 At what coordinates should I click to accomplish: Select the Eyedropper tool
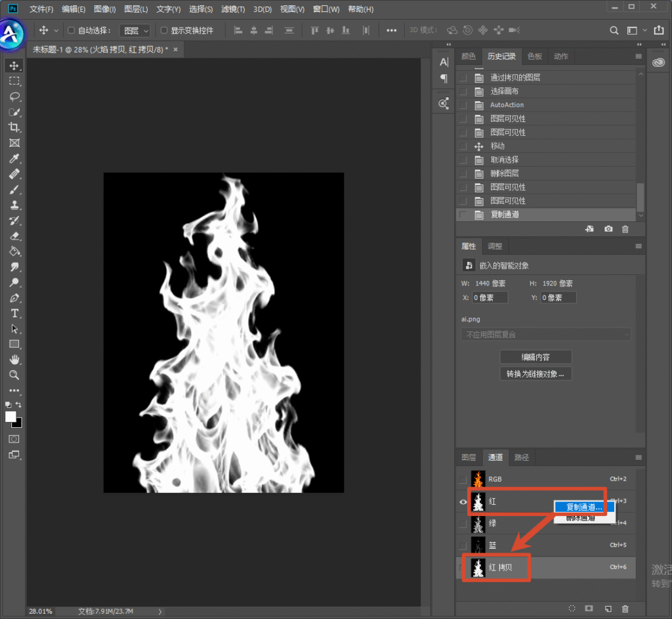14,159
